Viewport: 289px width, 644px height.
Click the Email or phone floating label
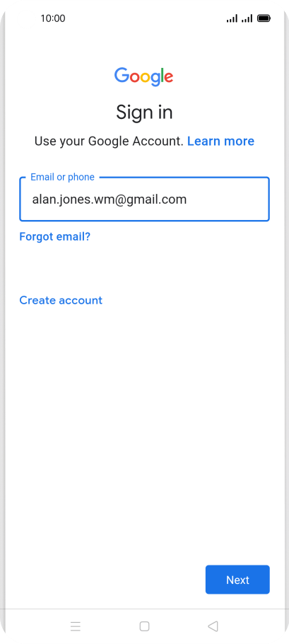(x=62, y=177)
